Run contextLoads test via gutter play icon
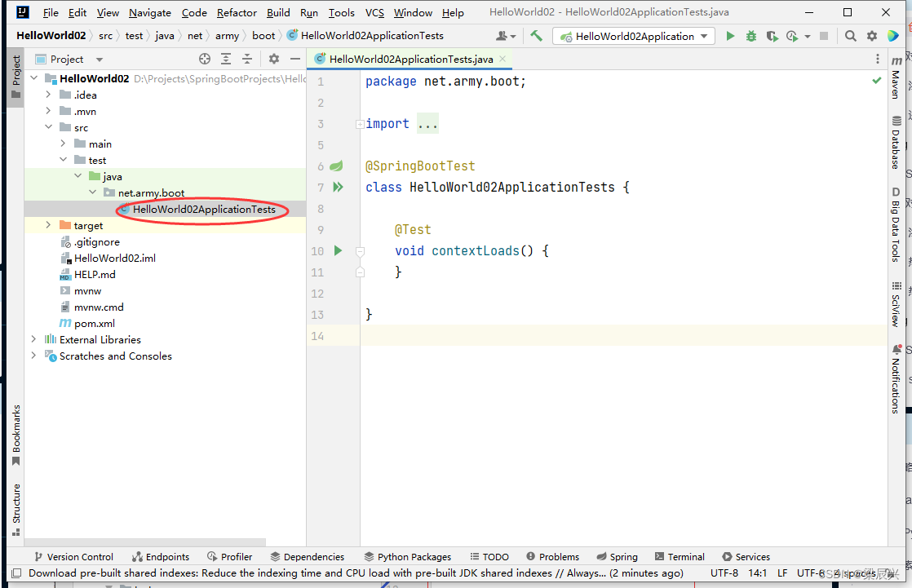The height and width of the screenshot is (588, 912). [x=338, y=250]
